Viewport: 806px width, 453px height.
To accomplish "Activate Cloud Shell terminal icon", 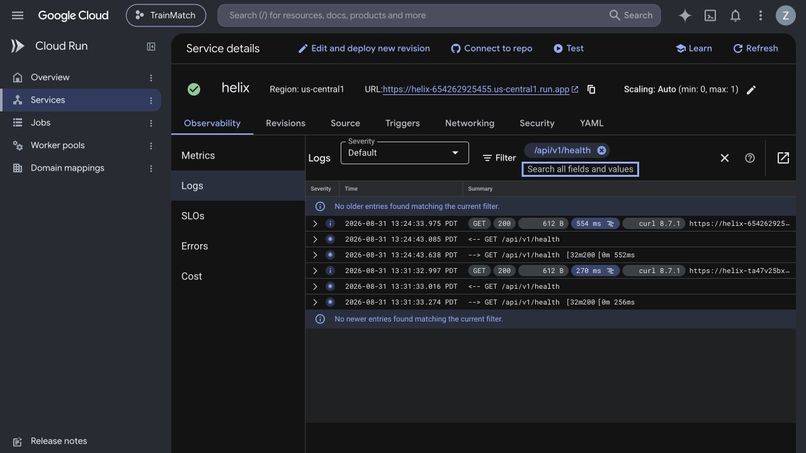I will click(x=710, y=15).
